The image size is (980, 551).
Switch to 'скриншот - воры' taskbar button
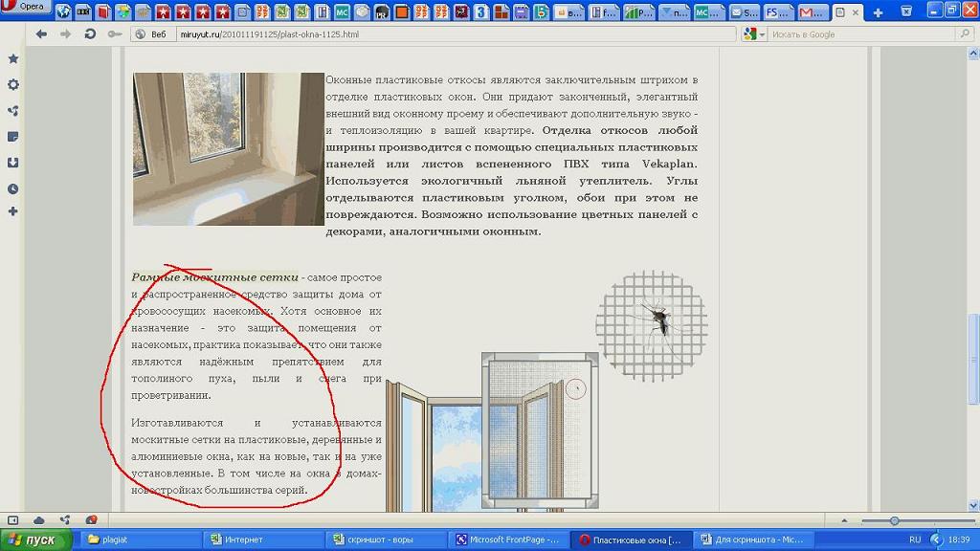pyautogui.click(x=387, y=540)
